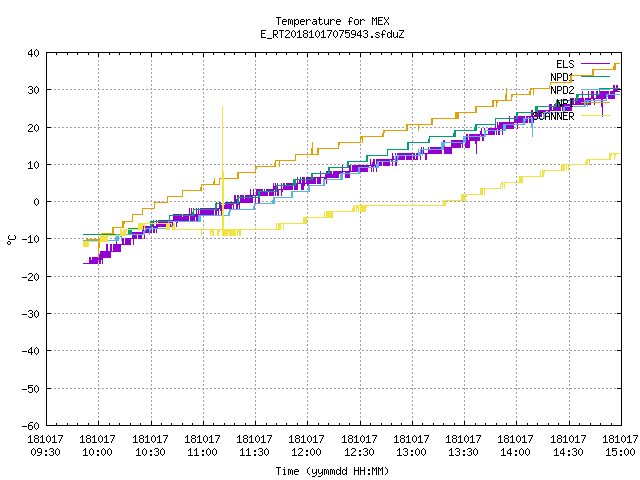Click the chart title "Temperature for MEX"
The height and width of the screenshot is (480, 640).
click(332, 21)
